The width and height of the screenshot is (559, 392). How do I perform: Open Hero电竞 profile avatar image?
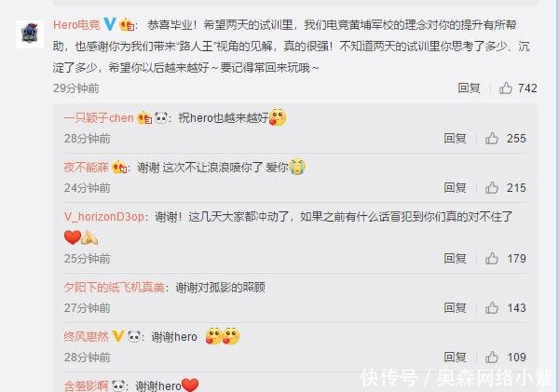tap(30, 34)
